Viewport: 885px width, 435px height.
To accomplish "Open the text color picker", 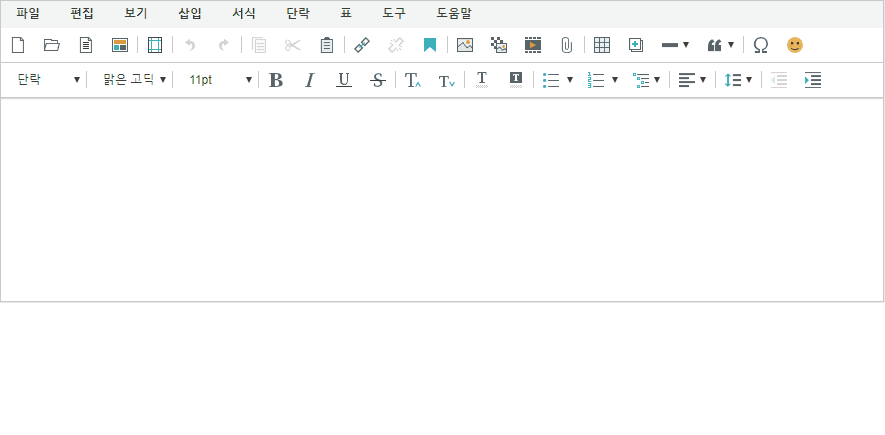I will coord(482,80).
